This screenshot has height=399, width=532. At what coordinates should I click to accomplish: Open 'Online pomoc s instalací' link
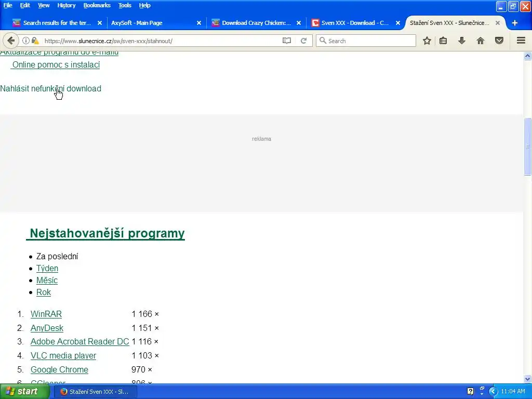[55, 64]
